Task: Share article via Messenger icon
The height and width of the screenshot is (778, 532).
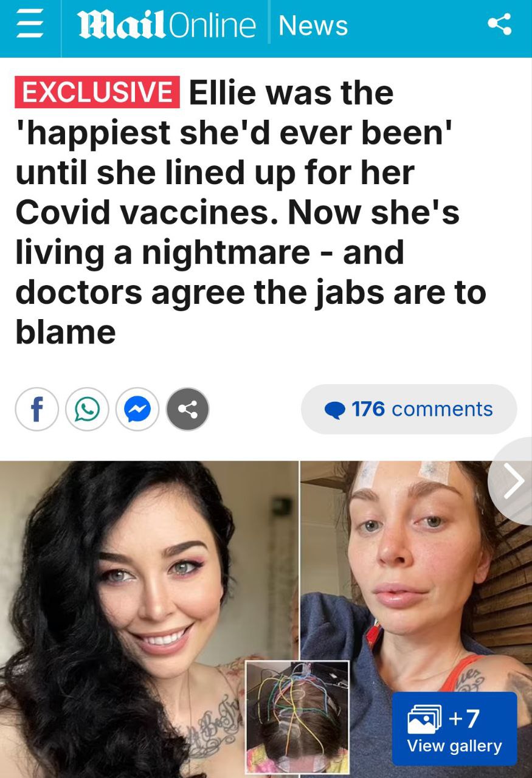Action: click(x=137, y=410)
